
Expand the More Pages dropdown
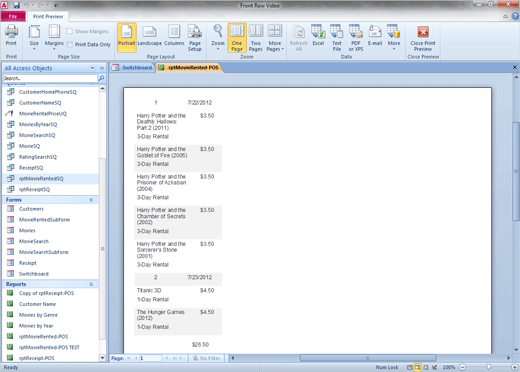tap(275, 38)
